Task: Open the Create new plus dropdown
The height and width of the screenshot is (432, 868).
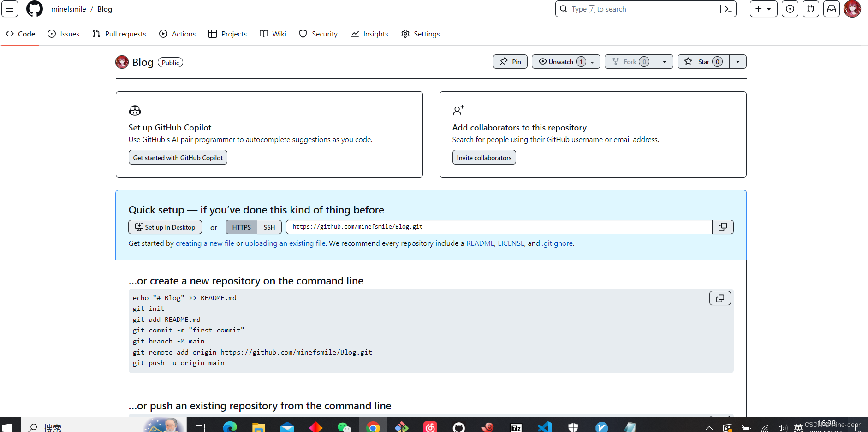Action: [x=763, y=9]
